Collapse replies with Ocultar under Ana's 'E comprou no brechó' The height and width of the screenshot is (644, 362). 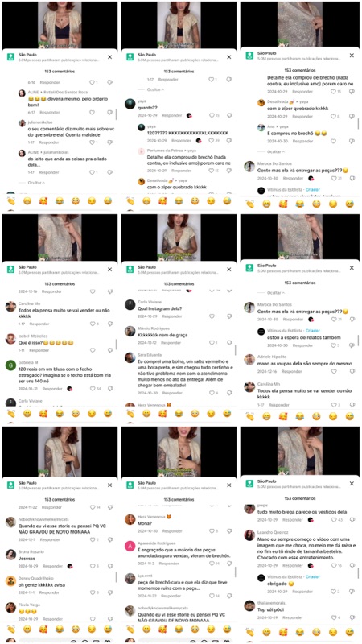point(275,152)
